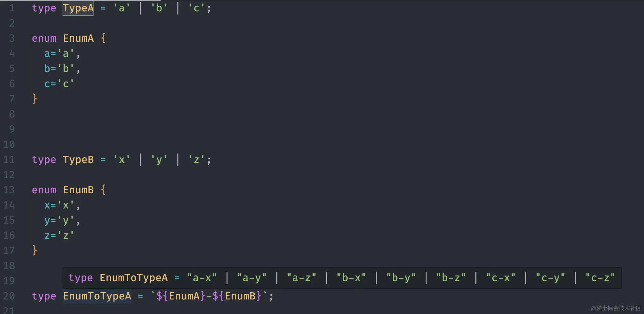This screenshot has width=644, height=314.
Task: Click the z='z' enum member
Action: [x=59, y=236]
